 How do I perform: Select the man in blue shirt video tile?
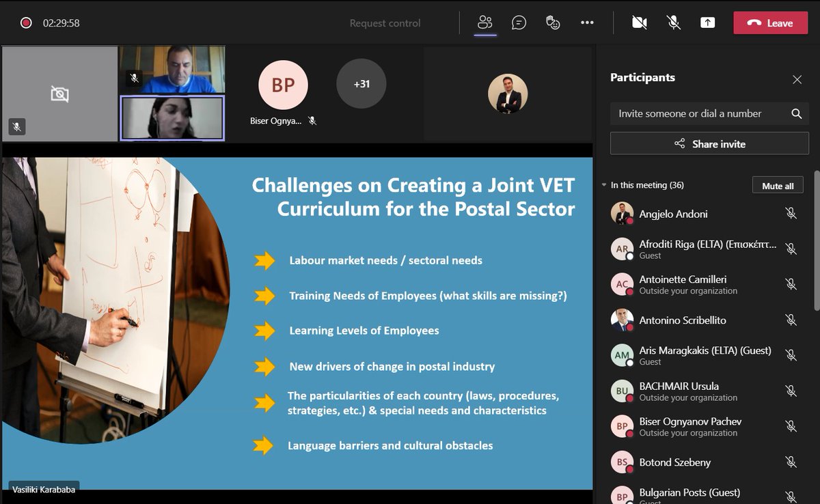(172, 69)
